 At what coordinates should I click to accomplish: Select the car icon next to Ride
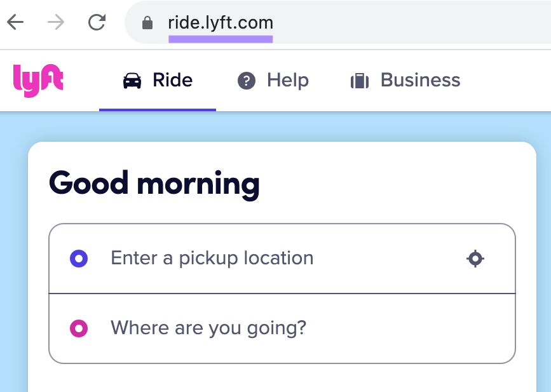pos(132,80)
